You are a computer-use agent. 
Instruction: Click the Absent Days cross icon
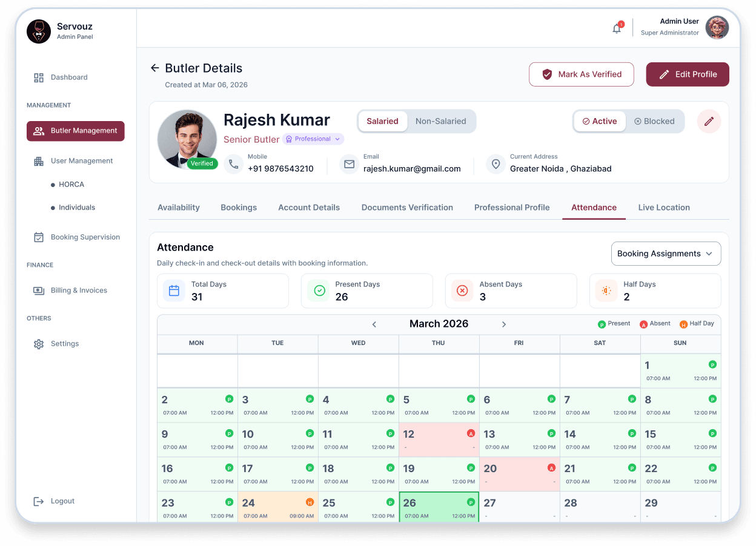[462, 291]
